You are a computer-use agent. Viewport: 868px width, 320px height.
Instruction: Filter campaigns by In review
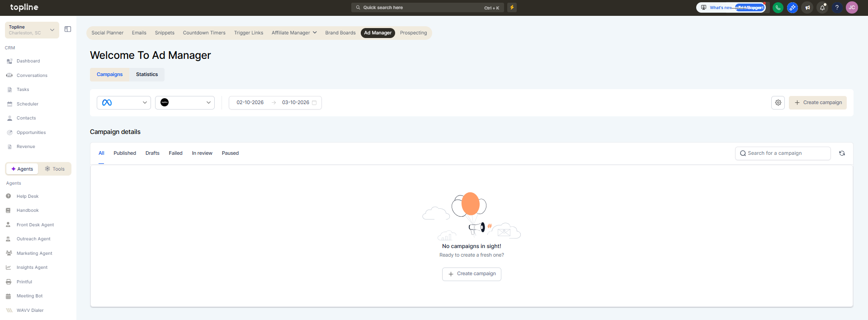(202, 153)
